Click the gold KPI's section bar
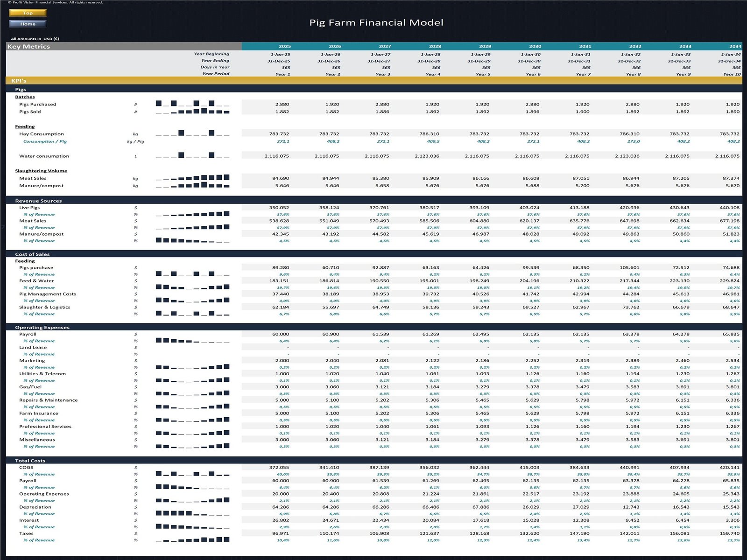The width and height of the screenshot is (747, 560). (x=373, y=81)
